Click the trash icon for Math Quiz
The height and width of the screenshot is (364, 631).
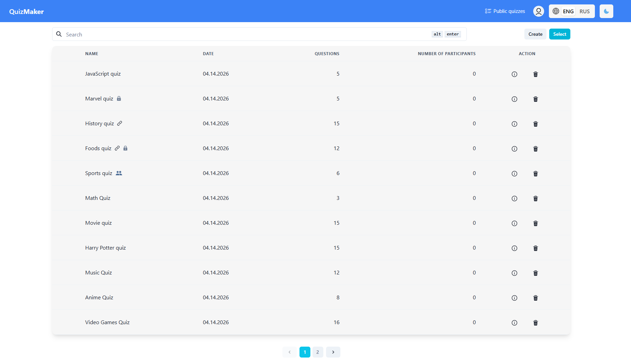click(x=535, y=199)
